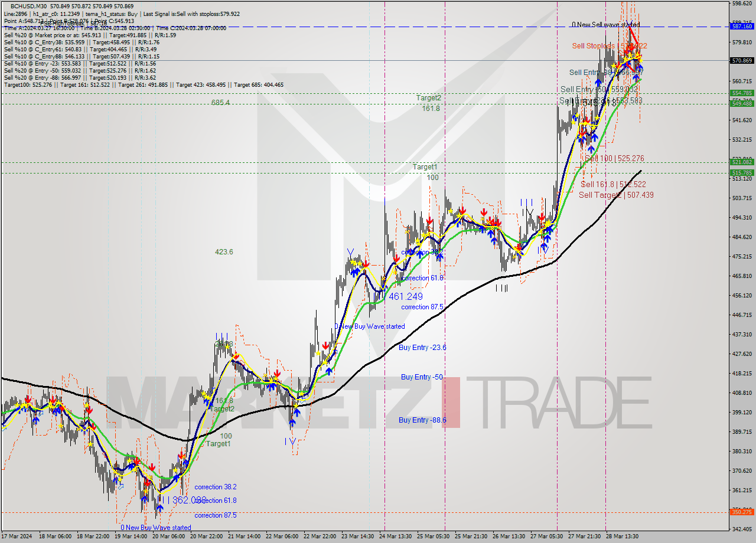Click the blue 461.249 price label
This screenshot has width=756, height=543.
click(x=406, y=296)
